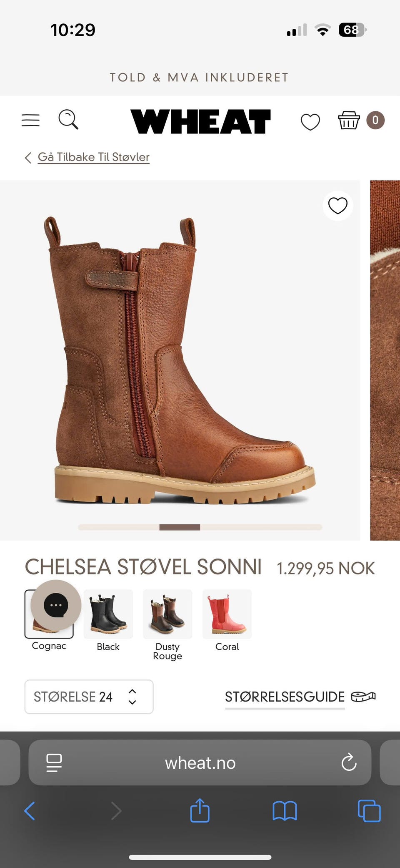Click Gå Tilbake Til Støvler link
The image size is (400, 868).
[93, 157]
